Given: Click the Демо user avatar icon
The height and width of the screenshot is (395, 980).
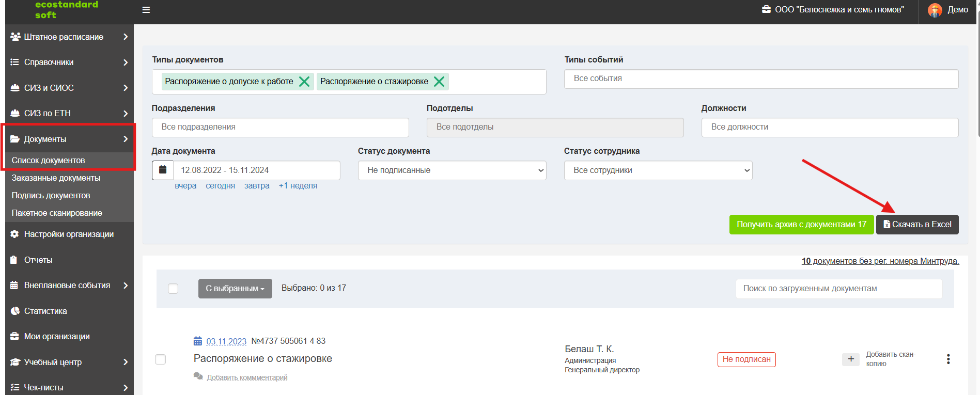Looking at the screenshot, I should (935, 10).
